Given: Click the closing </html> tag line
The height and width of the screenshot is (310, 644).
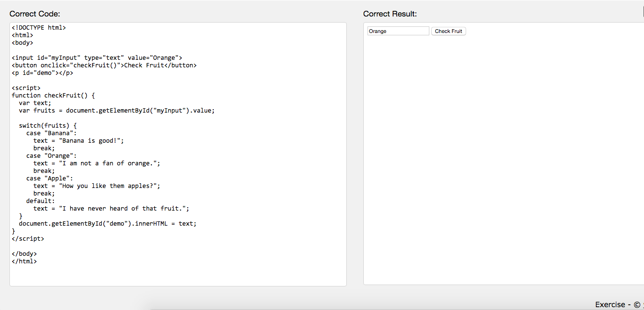Looking at the screenshot, I should (x=24, y=261).
